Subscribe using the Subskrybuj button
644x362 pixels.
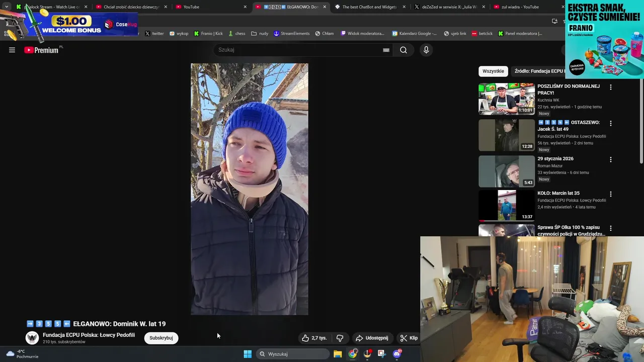click(161, 338)
